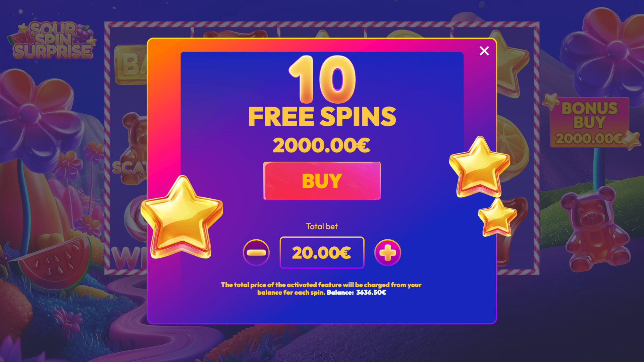The height and width of the screenshot is (362, 644).
Task: Increase total bet with plus icon
Action: click(388, 252)
